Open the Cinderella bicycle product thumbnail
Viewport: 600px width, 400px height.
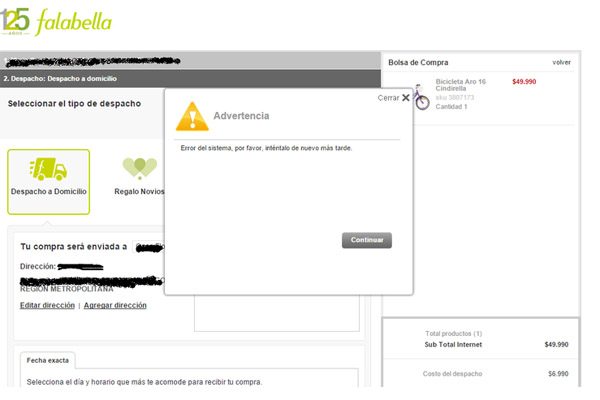[421, 97]
